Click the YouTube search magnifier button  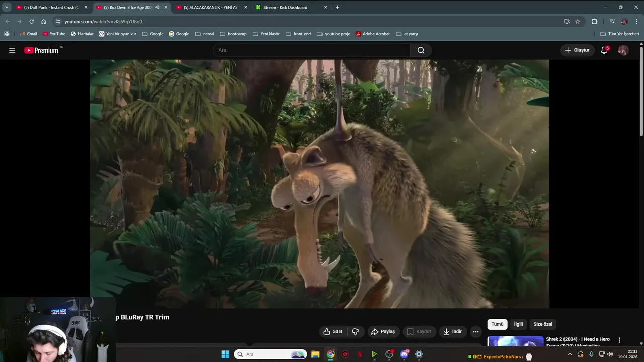421,50
